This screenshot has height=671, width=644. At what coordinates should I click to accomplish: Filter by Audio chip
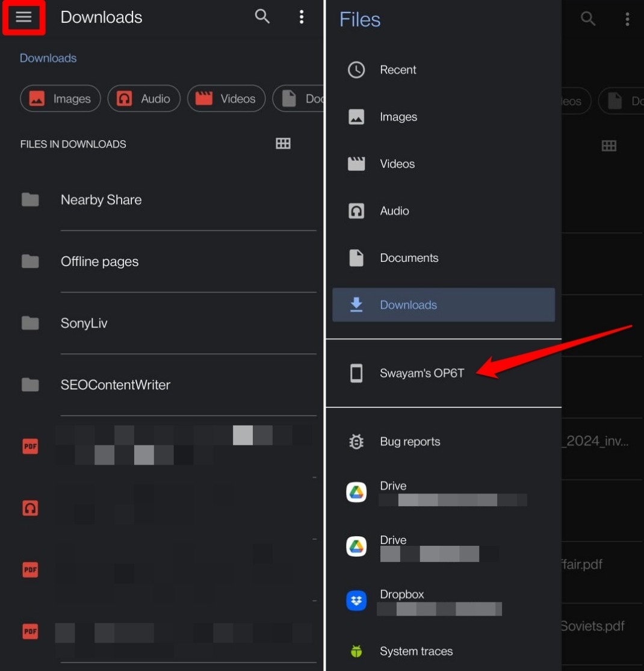(x=144, y=99)
